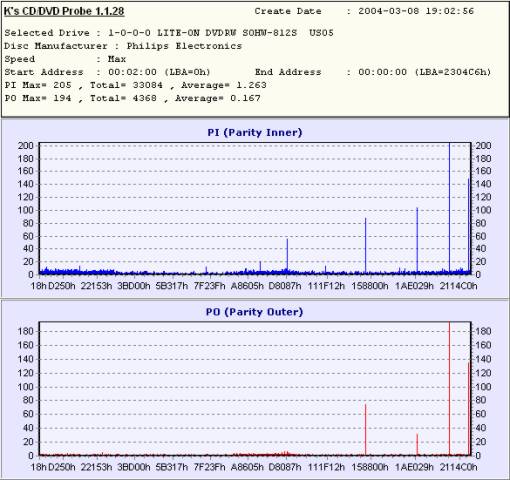This screenshot has width=510, height=480.
Task: Select the Create Date label
Action: 288,11
